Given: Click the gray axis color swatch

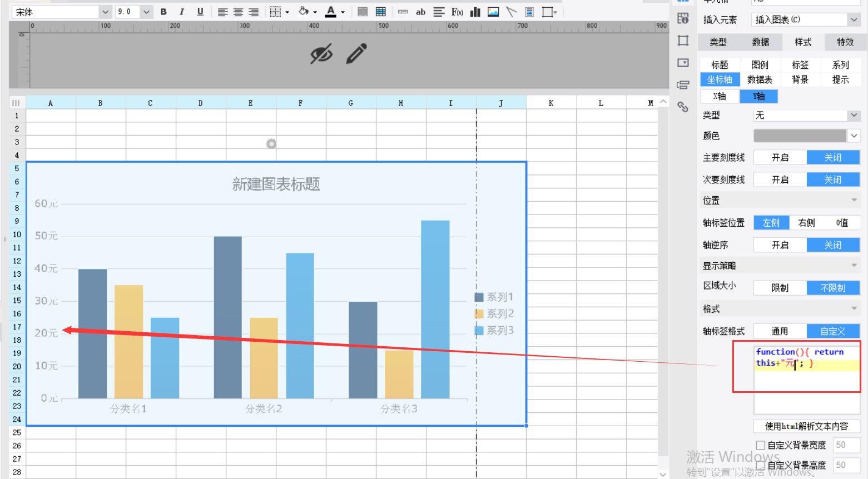Looking at the screenshot, I should tap(800, 136).
